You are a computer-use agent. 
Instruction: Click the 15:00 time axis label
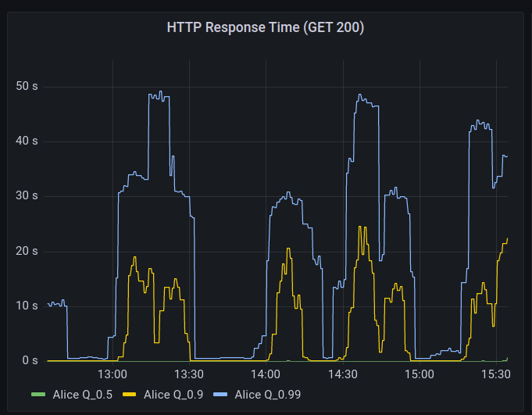420,374
